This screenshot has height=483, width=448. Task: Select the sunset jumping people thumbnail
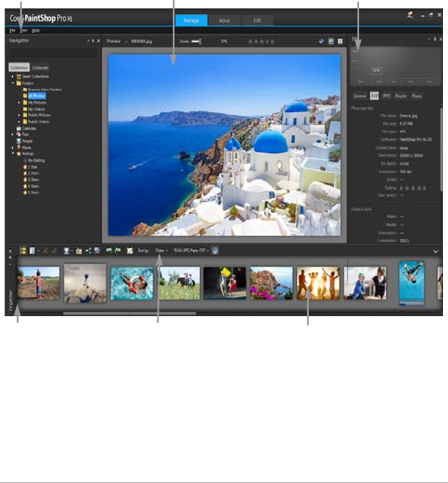(318, 283)
